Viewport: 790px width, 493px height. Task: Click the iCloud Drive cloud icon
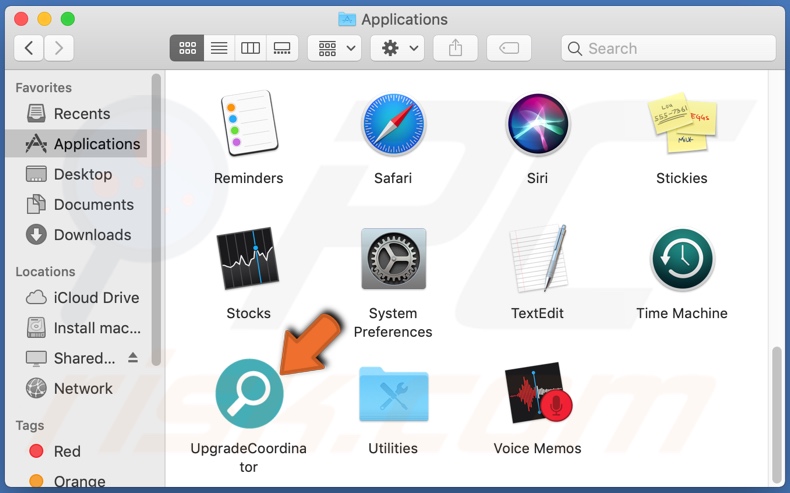pos(36,297)
